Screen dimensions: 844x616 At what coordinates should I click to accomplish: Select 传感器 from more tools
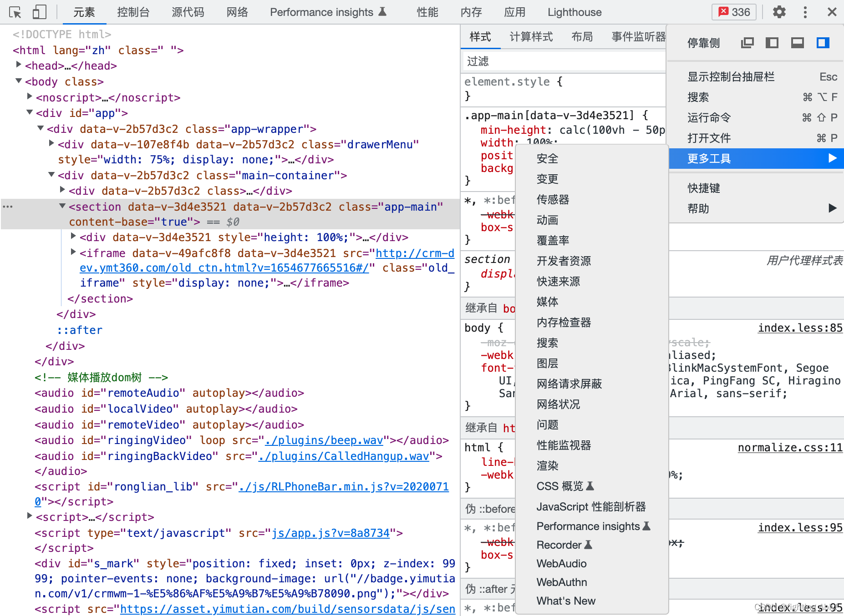pos(592,200)
